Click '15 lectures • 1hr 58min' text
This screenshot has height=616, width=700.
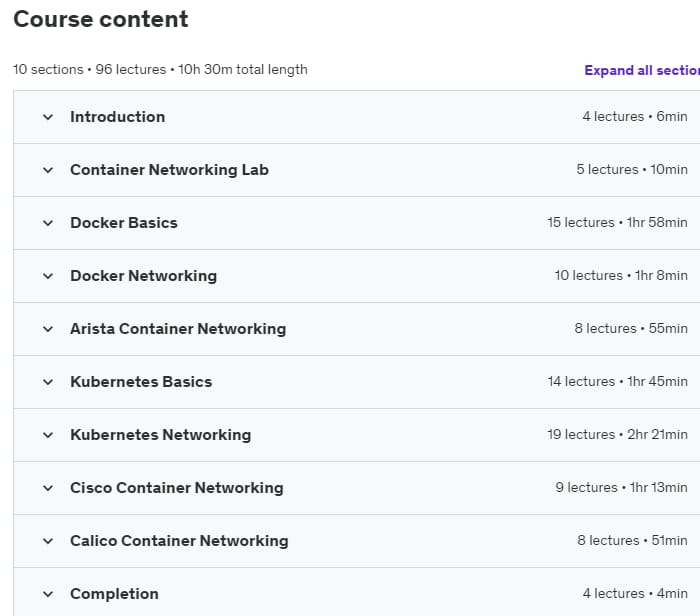click(x=617, y=222)
